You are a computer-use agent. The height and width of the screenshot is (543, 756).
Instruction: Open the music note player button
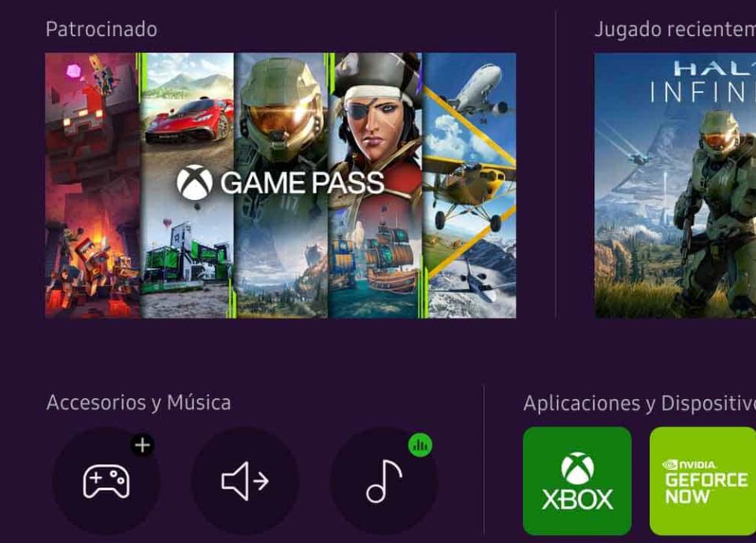pyautogui.click(x=384, y=480)
